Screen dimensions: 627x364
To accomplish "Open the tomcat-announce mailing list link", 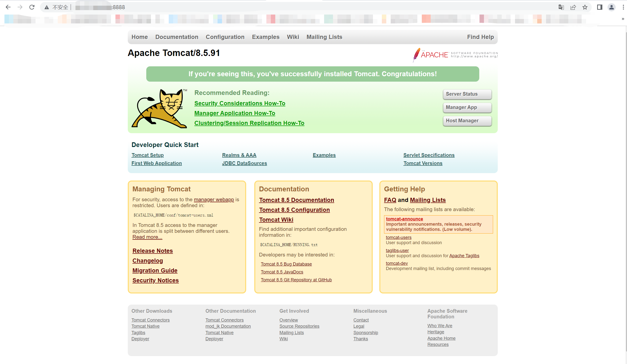I will click(404, 219).
